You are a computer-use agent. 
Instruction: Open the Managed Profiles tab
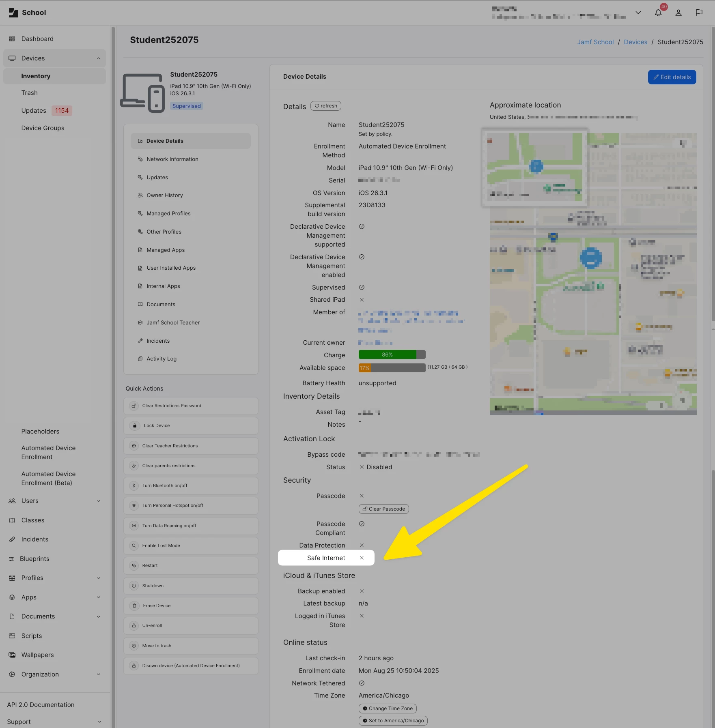[x=190, y=213]
